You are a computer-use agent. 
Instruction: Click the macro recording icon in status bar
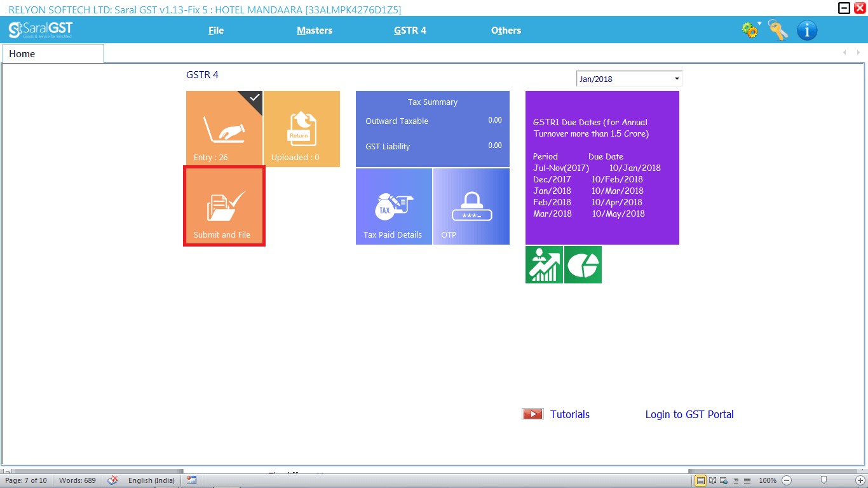tap(191, 480)
